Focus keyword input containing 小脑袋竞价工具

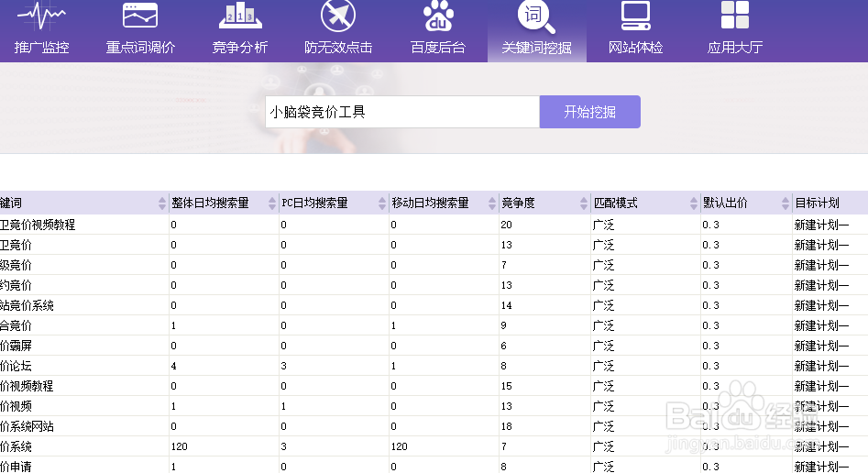(402, 112)
